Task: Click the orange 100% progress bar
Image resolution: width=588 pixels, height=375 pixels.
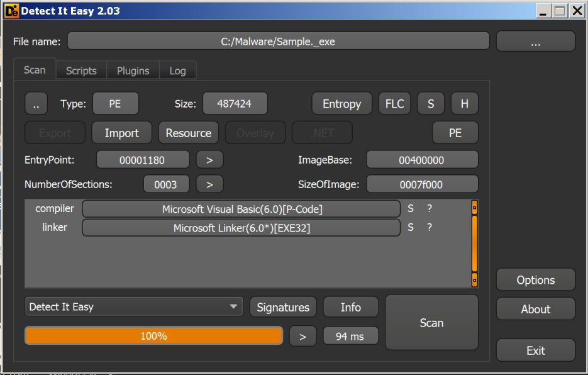Action: click(x=153, y=337)
